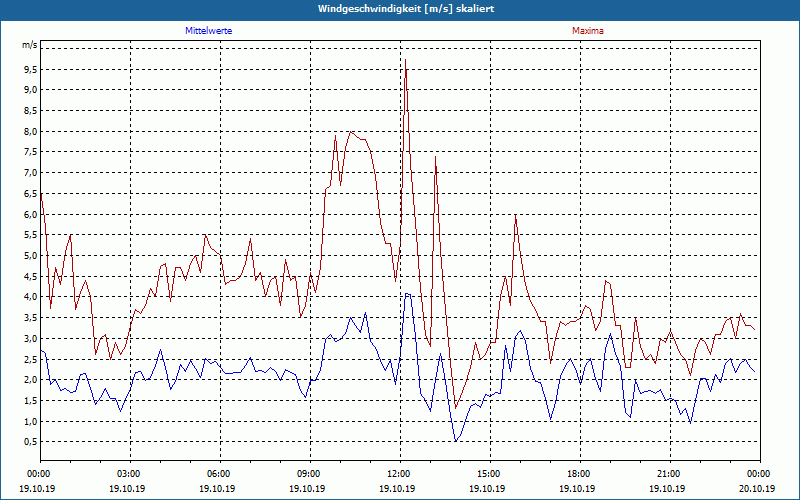800x500 pixels.
Task: Click the '1,0' y-axis value
Action: (31, 421)
